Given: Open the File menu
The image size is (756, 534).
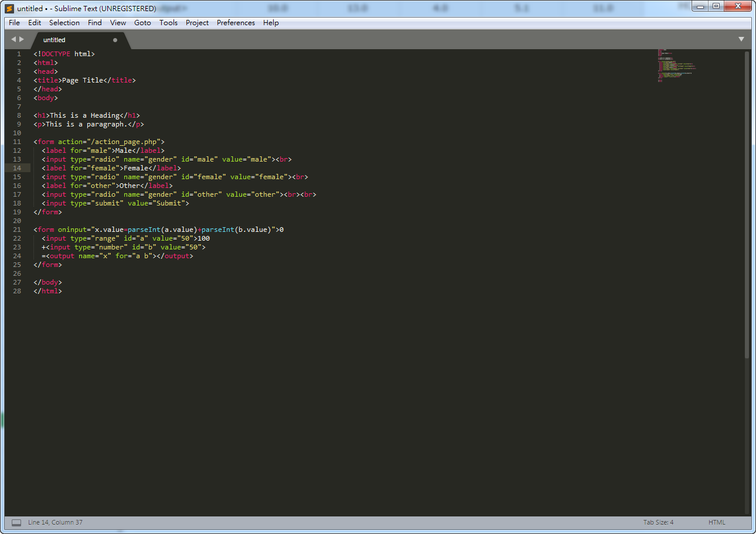Looking at the screenshot, I should 14,23.
